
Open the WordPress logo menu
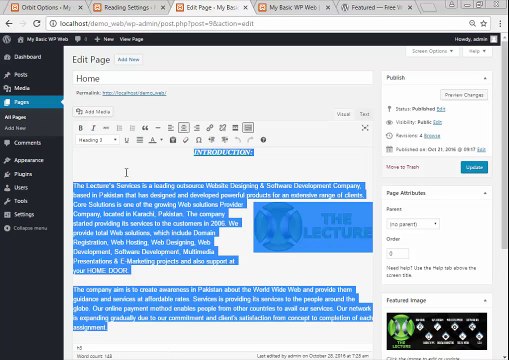(7, 39)
